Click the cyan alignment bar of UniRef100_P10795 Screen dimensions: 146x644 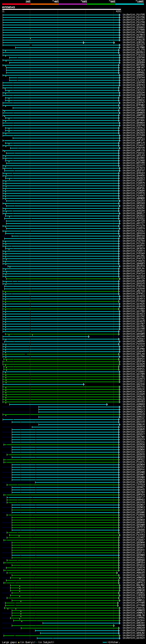coord(61,15)
